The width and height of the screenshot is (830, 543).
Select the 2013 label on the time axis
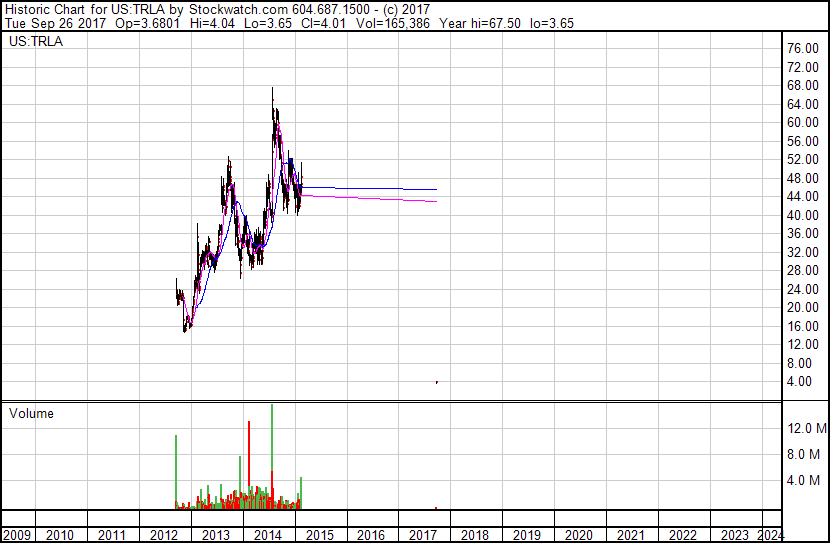point(215,535)
